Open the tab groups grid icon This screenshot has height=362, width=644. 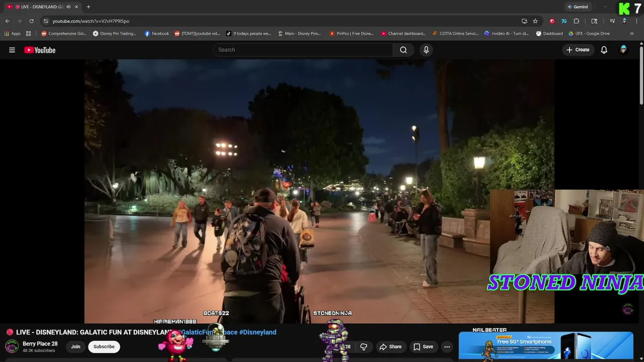tap(29, 34)
